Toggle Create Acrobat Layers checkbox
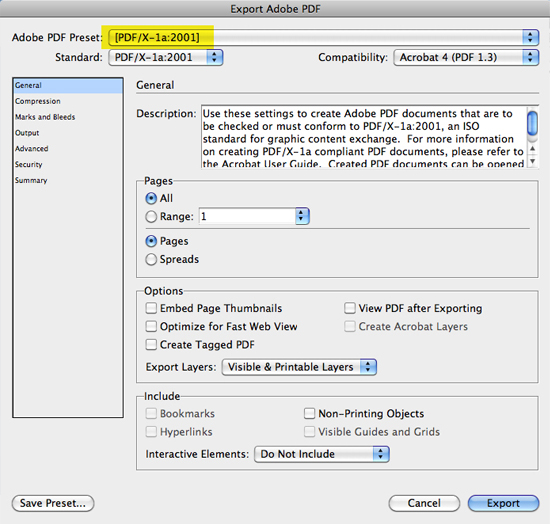This screenshot has height=524, width=550. (x=350, y=327)
